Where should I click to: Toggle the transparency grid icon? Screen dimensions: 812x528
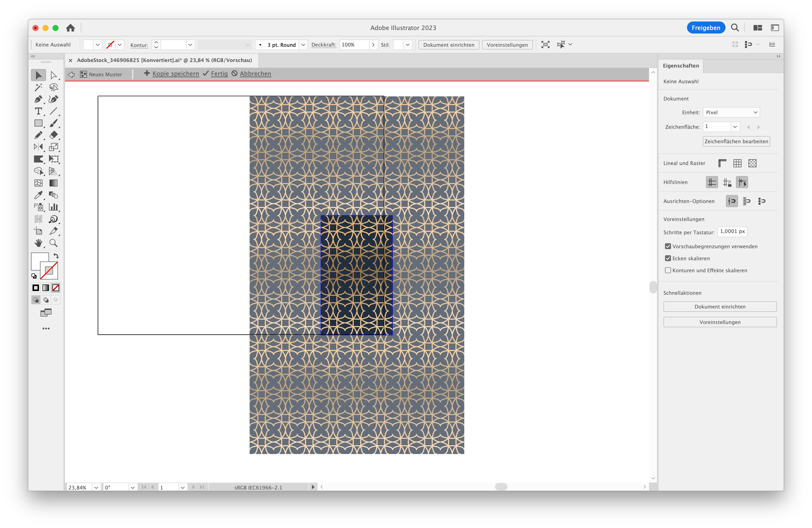(752, 163)
